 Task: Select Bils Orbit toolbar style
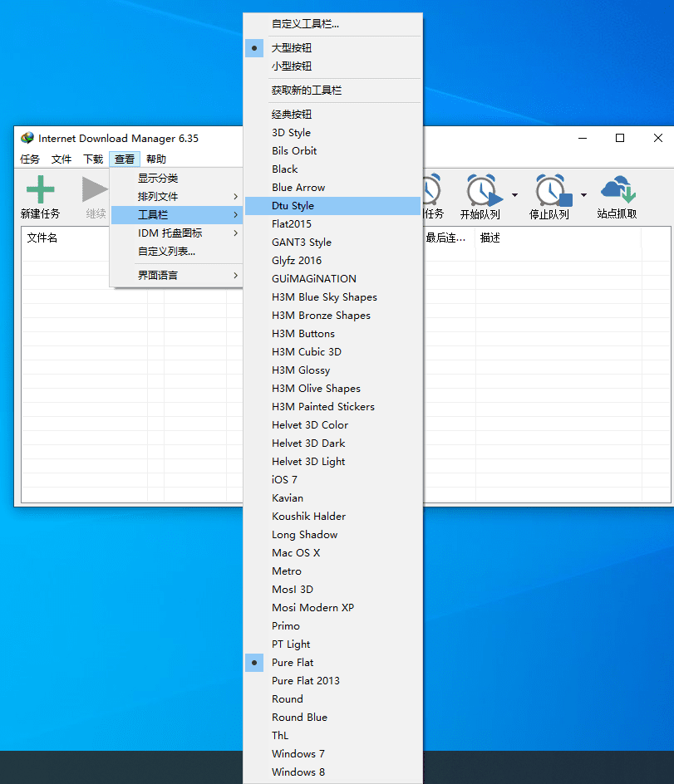(332, 151)
